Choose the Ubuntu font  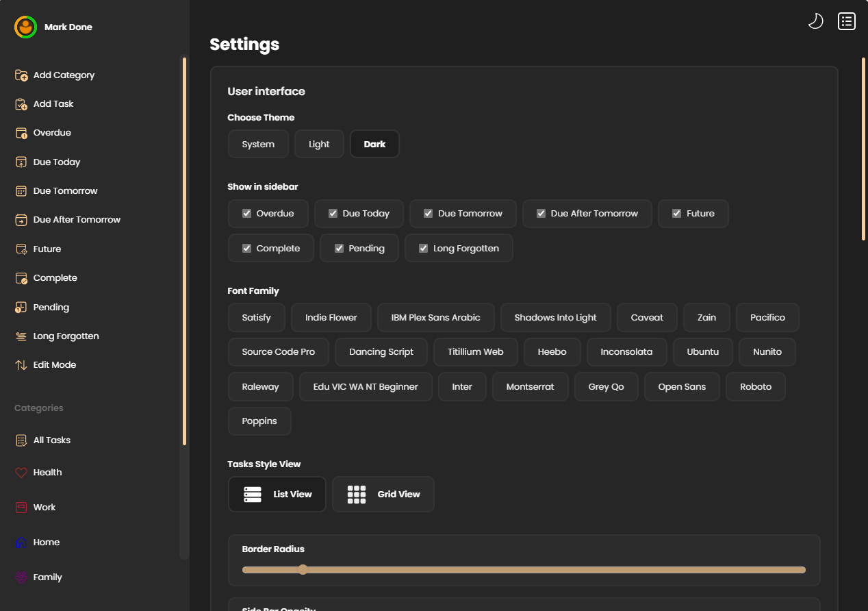(703, 352)
